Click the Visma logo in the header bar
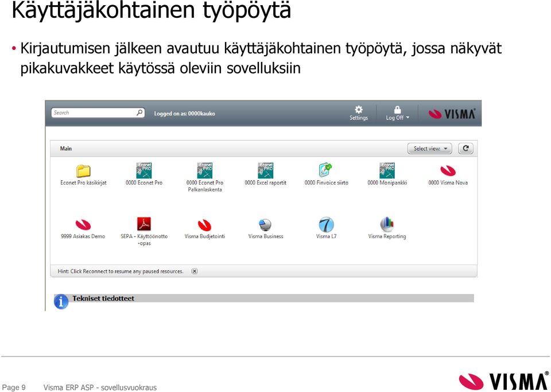The height and width of the screenshot is (392, 551). pos(452,114)
